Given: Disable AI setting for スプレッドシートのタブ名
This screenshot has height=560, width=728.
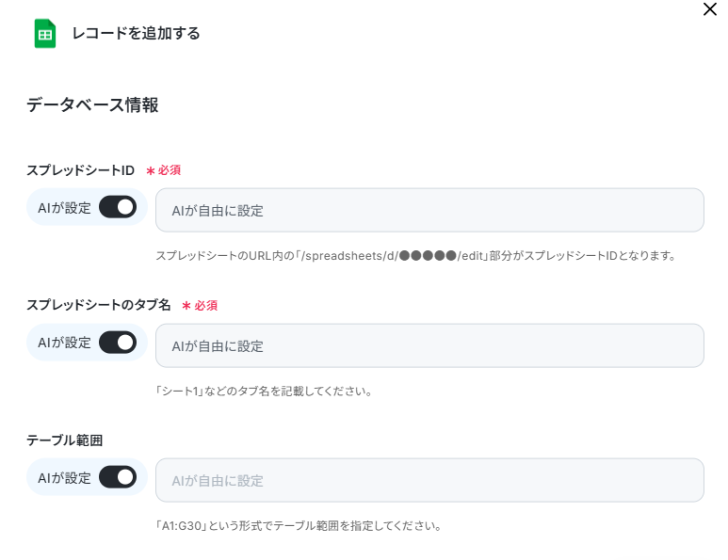Looking at the screenshot, I should pyautogui.click(x=118, y=343).
